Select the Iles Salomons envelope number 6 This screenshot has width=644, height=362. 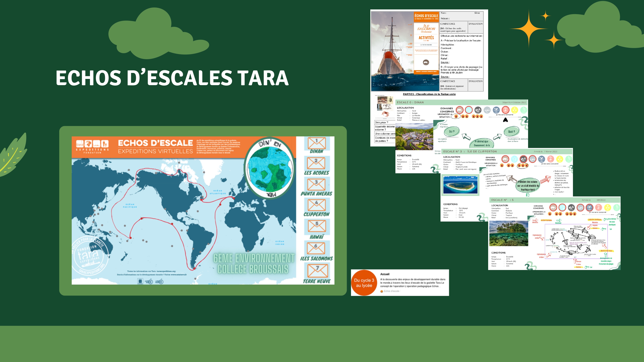pyautogui.click(x=316, y=248)
